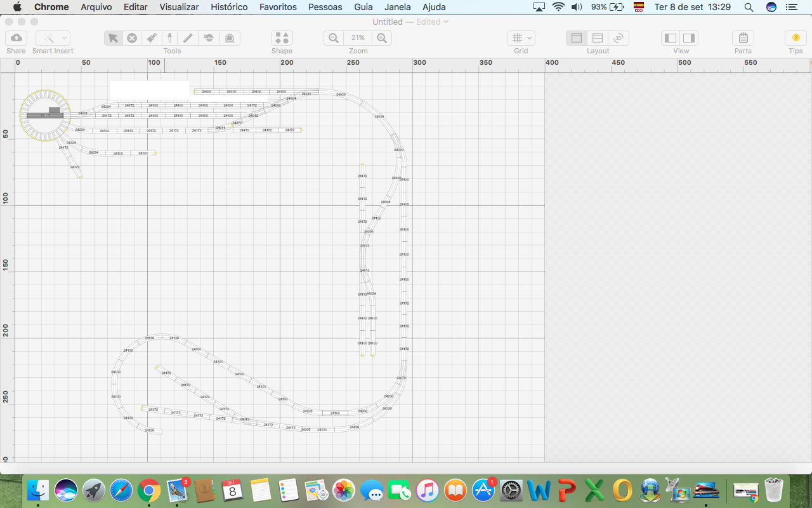Image resolution: width=812 pixels, height=508 pixels.
Task: Open the Favoritos menu
Action: pos(278,7)
